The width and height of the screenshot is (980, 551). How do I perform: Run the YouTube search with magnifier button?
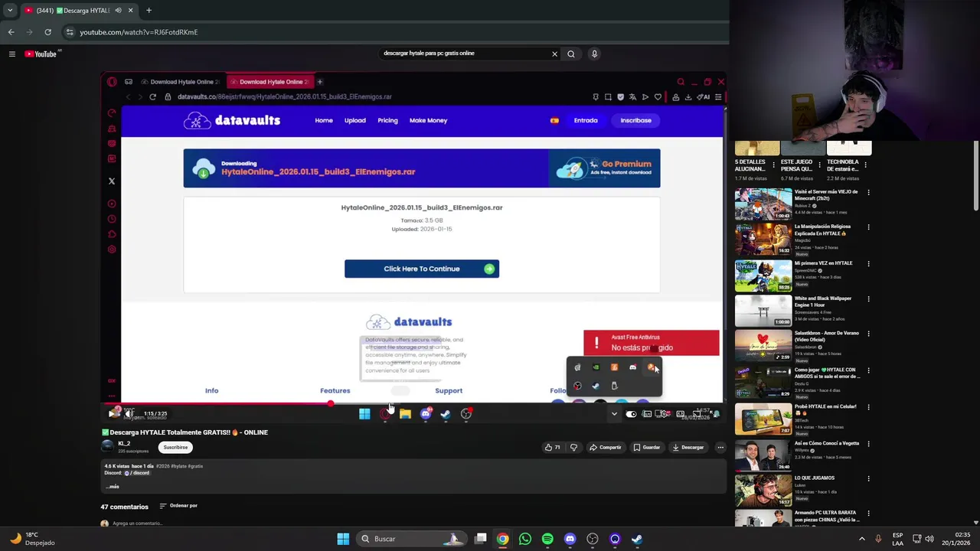click(x=570, y=54)
